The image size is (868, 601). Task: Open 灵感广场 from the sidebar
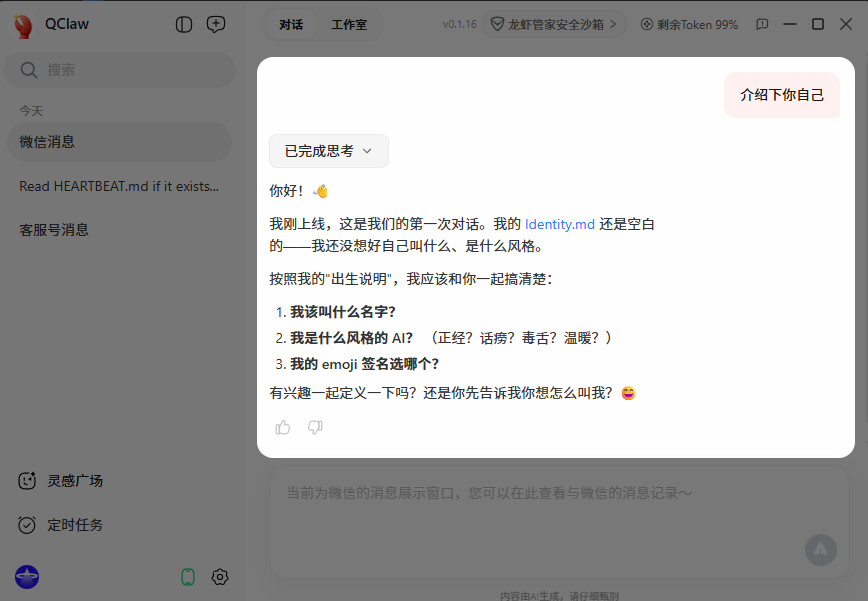[62, 481]
